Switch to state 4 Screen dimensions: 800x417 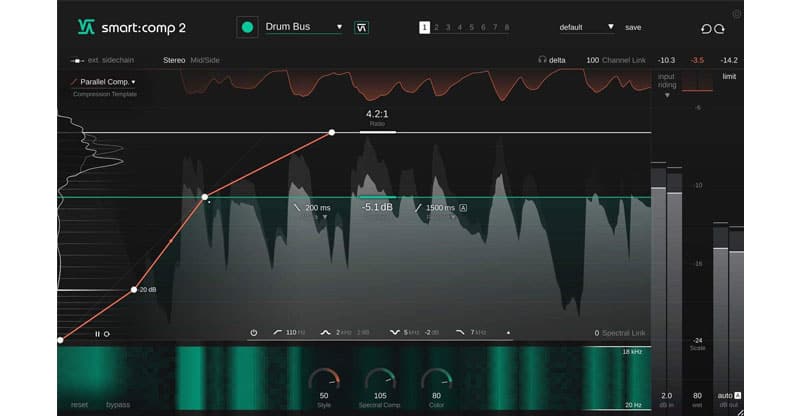coord(460,28)
